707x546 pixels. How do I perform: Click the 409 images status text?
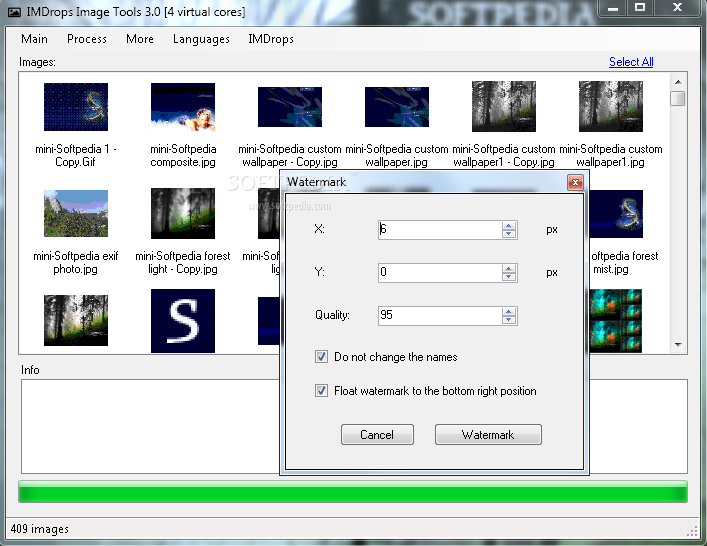pyautogui.click(x=40, y=529)
